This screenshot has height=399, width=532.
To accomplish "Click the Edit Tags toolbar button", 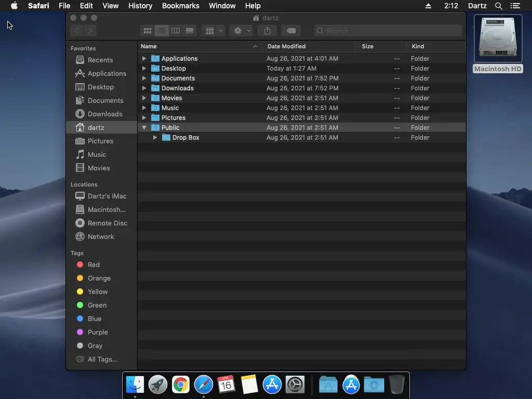I will 291,31.
